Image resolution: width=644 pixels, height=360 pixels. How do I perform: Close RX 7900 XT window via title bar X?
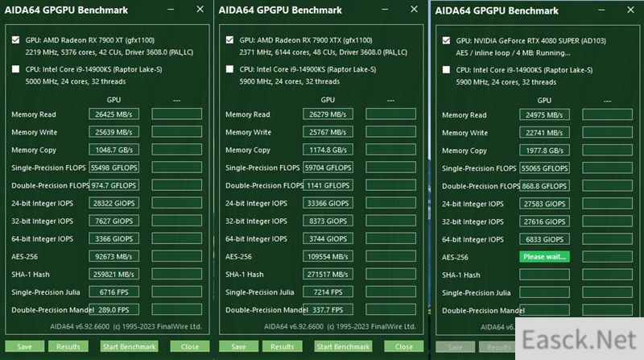(200, 9)
